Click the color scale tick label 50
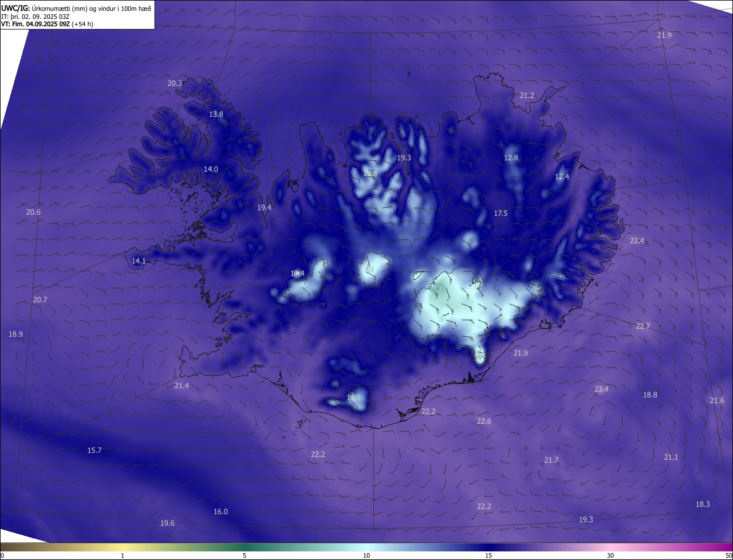Screen dimensions: 733x560 click(x=728, y=555)
